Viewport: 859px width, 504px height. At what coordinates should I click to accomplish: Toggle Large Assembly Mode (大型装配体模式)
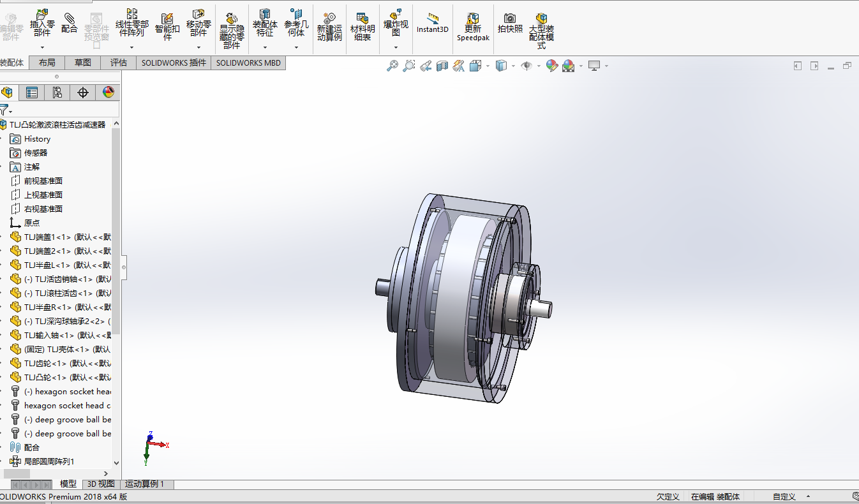(541, 31)
